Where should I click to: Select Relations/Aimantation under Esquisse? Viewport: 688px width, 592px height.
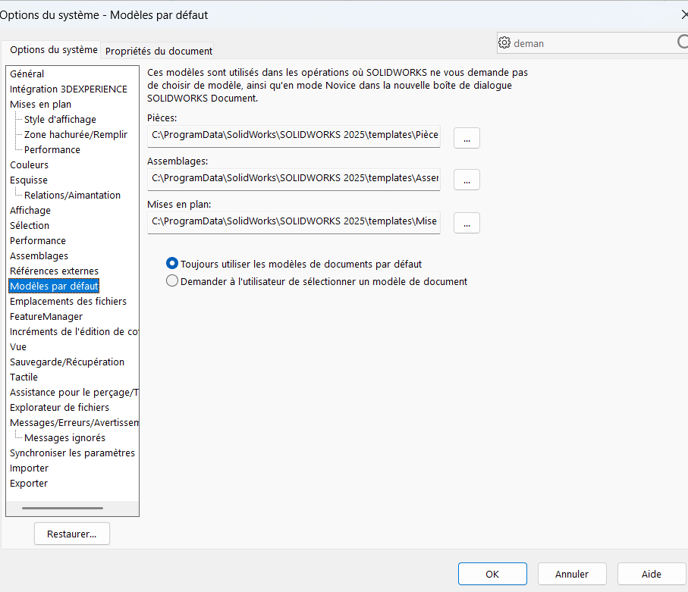[x=72, y=195]
